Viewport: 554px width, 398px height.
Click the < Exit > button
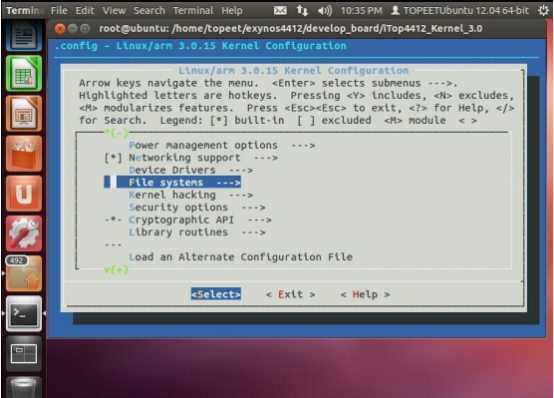pos(290,294)
